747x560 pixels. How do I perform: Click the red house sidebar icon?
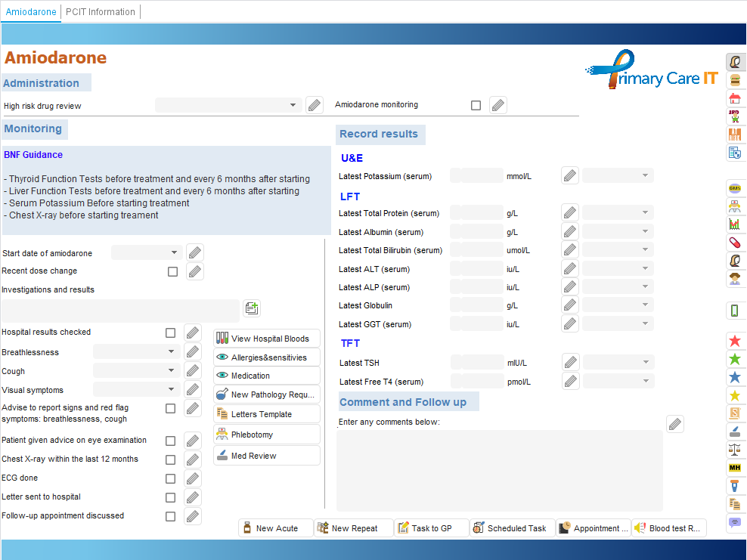(734, 98)
